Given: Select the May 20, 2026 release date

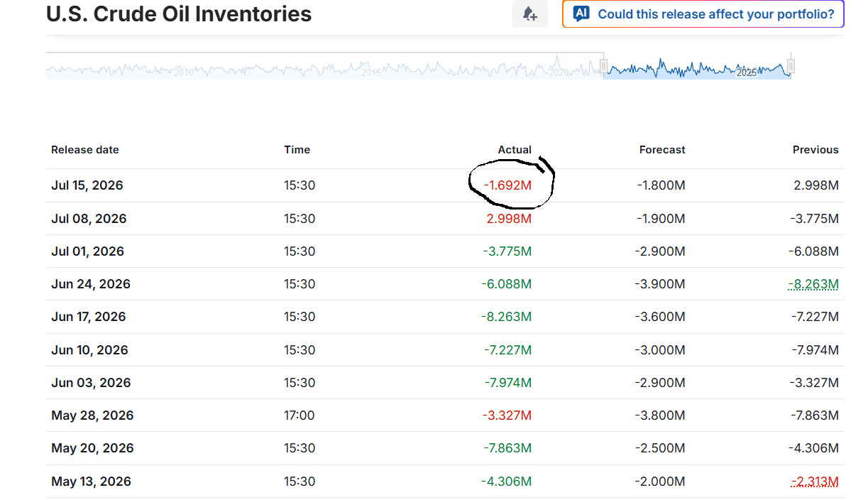Looking at the screenshot, I should (92, 448).
